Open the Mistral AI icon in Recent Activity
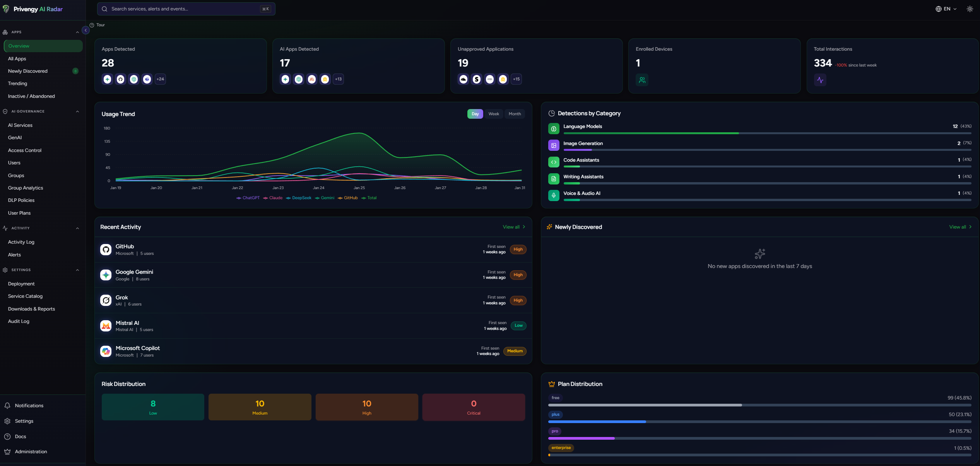This screenshot has width=980, height=466. tap(106, 326)
